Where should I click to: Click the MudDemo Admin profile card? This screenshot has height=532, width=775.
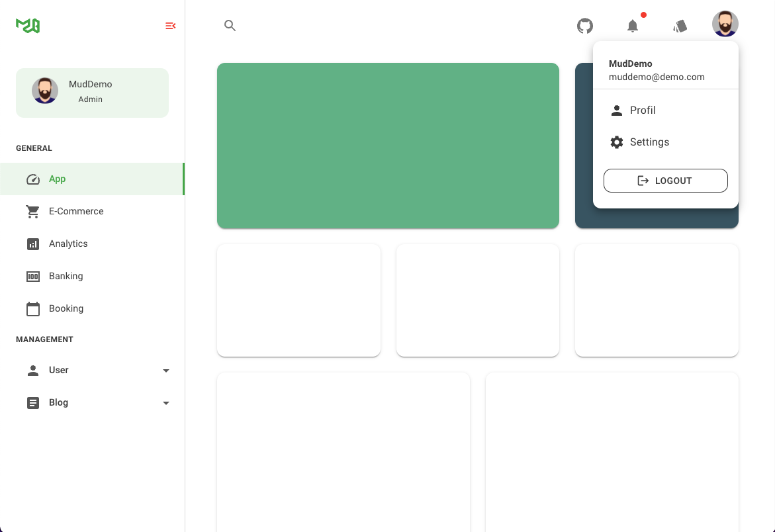pyautogui.click(x=92, y=92)
